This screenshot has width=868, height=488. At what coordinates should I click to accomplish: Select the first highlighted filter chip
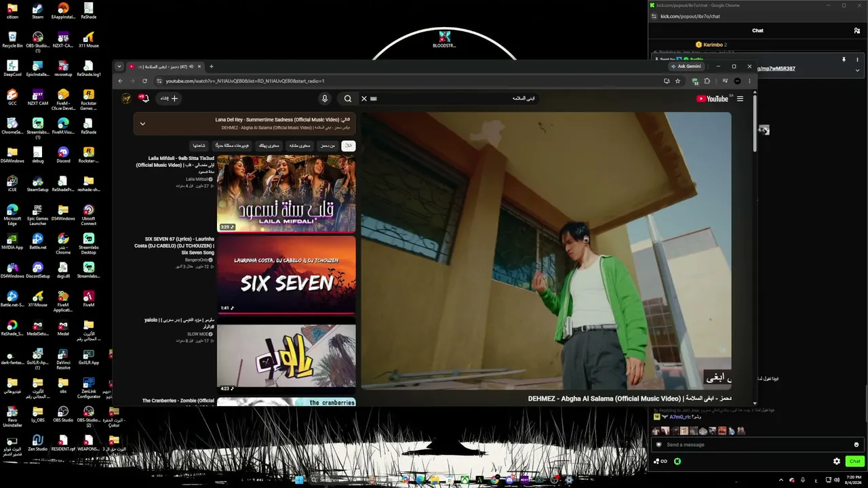(348, 146)
